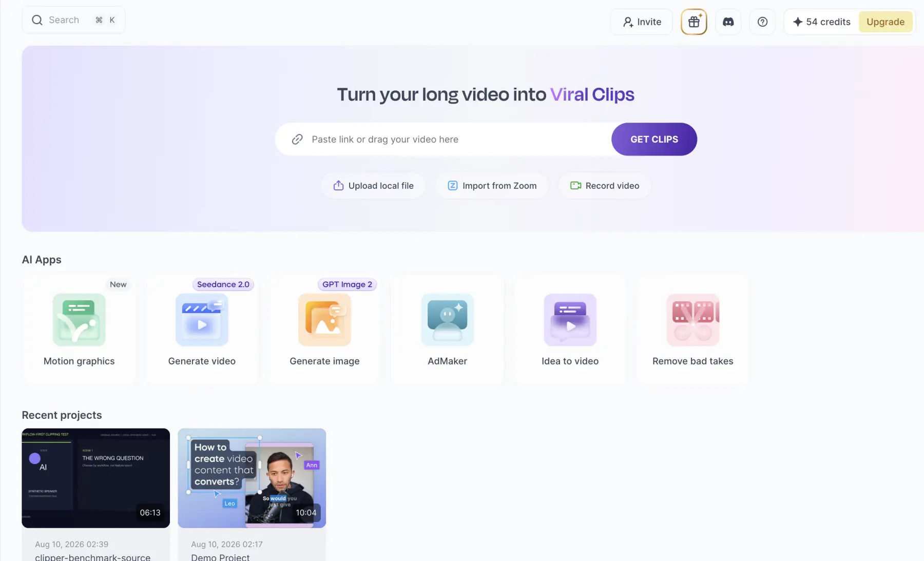924x561 pixels.
Task: Open the Generate image app icon
Action: click(324, 319)
